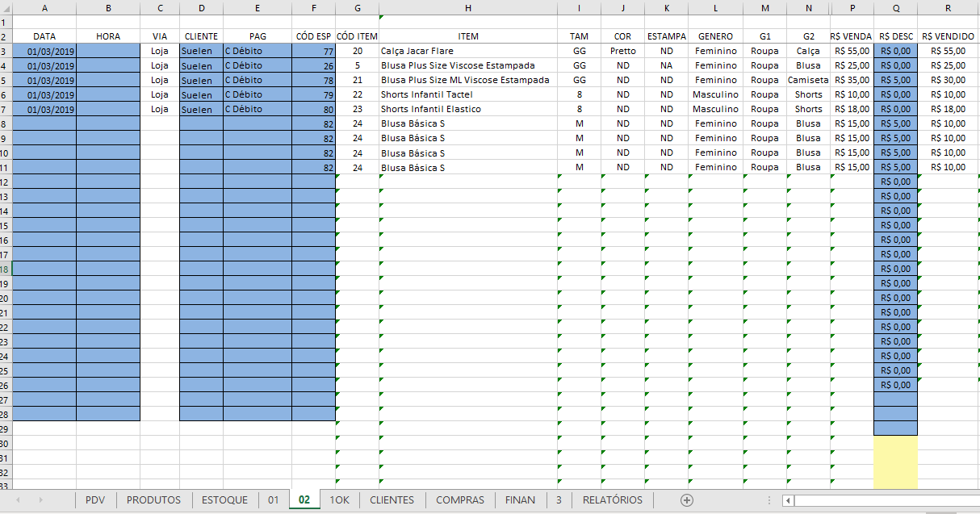Image resolution: width=980 pixels, height=514 pixels.
Task: Click the 'R$ 18,00' cell in R$ VENDA
Action: [852, 109]
